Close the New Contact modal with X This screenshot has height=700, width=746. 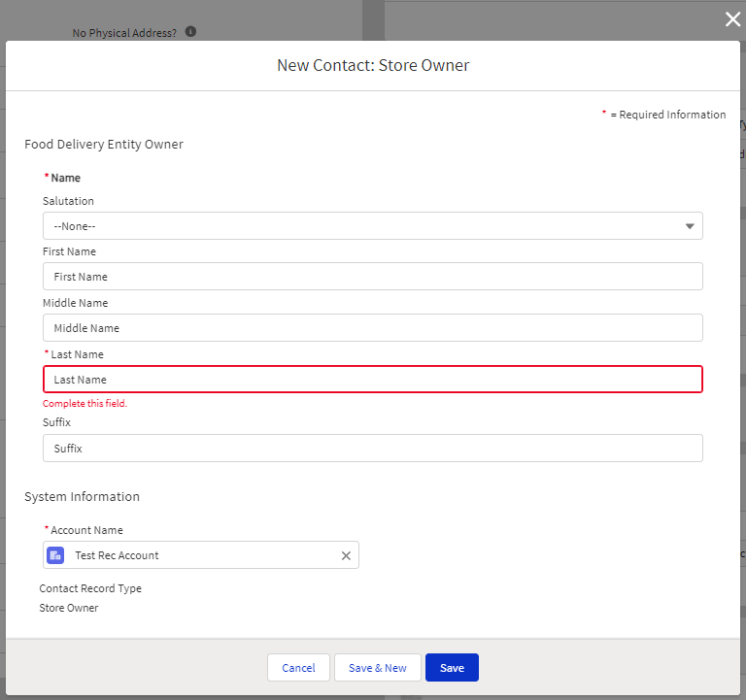point(732,19)
